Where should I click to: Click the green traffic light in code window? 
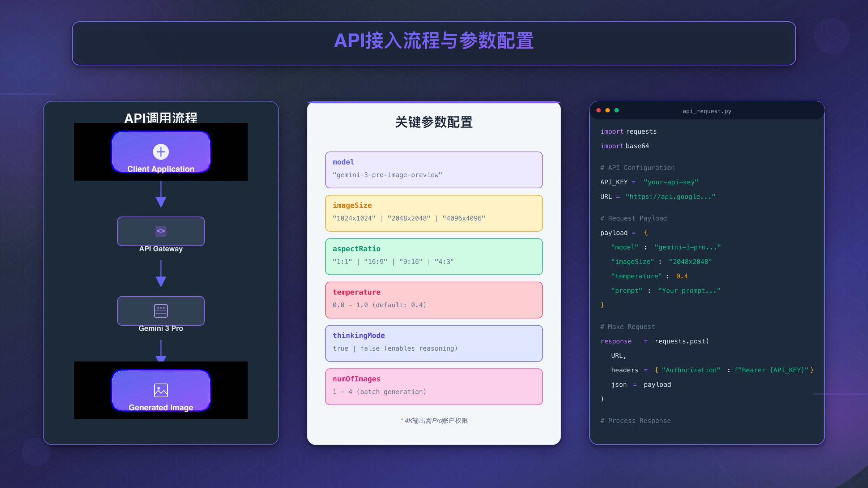pyautogui.click(x=617, y=110)
